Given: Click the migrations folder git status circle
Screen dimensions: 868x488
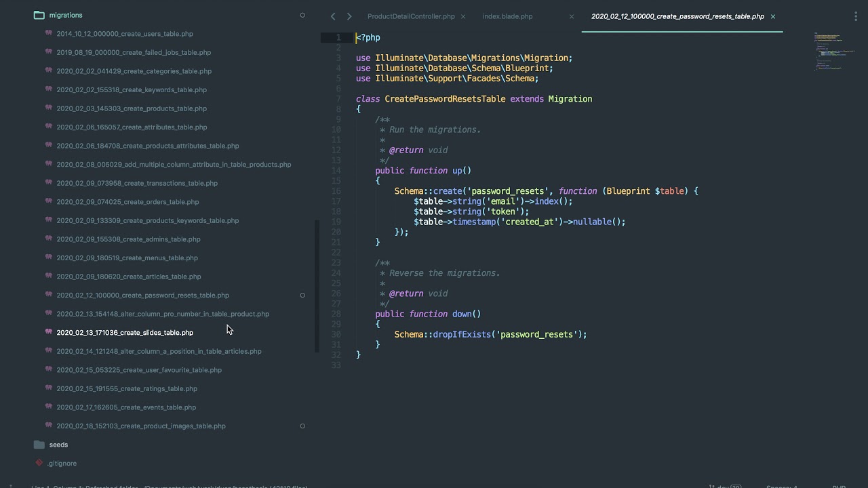Looking at the screenshot, I should pyautogui.click(x=302, y=15).
